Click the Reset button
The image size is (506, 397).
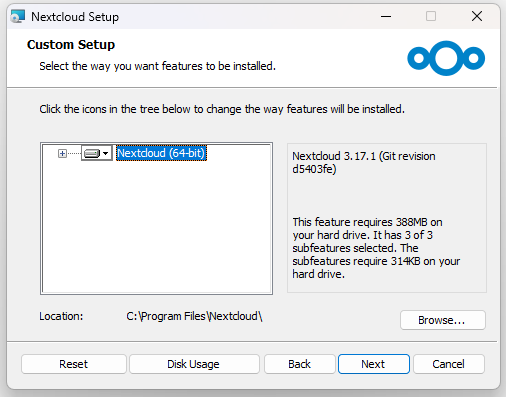pos(74,364)
